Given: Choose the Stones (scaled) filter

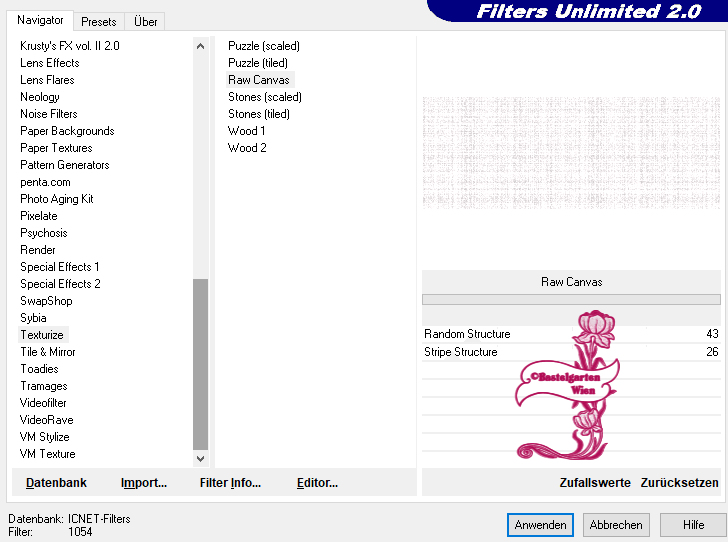Looking at the screenshot, I should 265,97.
